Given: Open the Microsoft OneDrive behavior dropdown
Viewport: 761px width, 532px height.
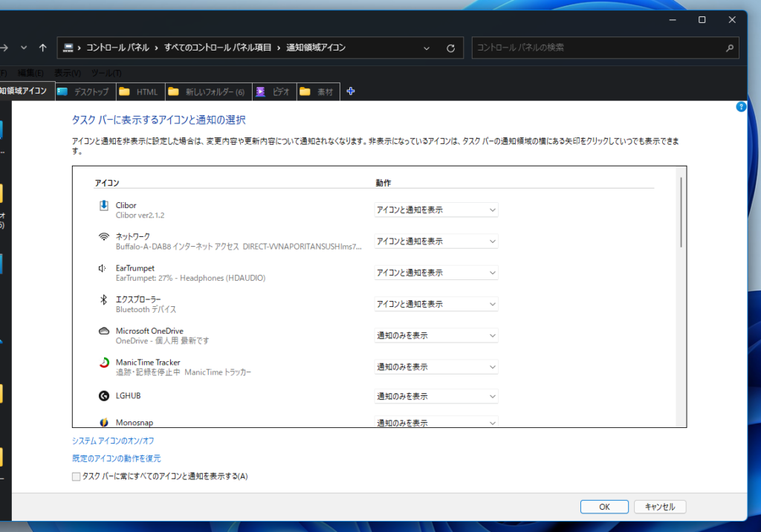Looking at the screenshot, I should point(435,335).
